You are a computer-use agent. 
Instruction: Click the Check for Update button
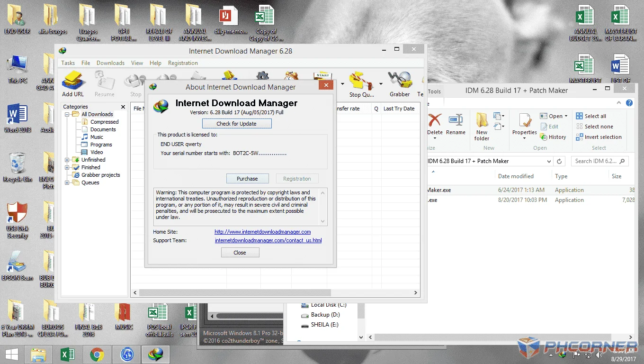pos(237,124)
